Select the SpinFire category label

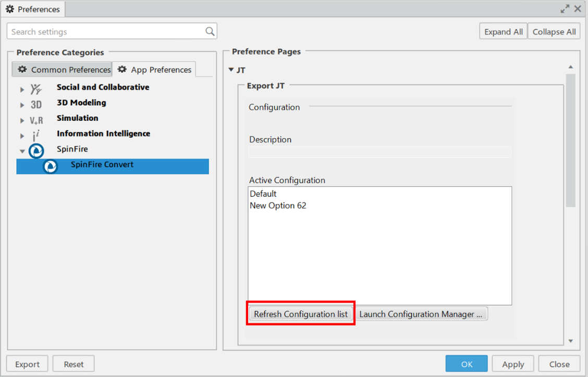point(72,149)
